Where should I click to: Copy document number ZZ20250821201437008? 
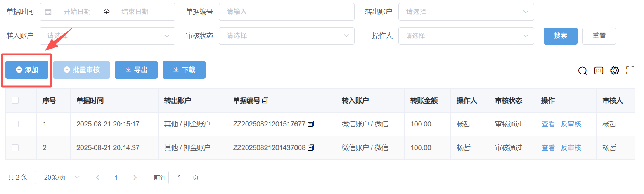[x=311, y=148]
